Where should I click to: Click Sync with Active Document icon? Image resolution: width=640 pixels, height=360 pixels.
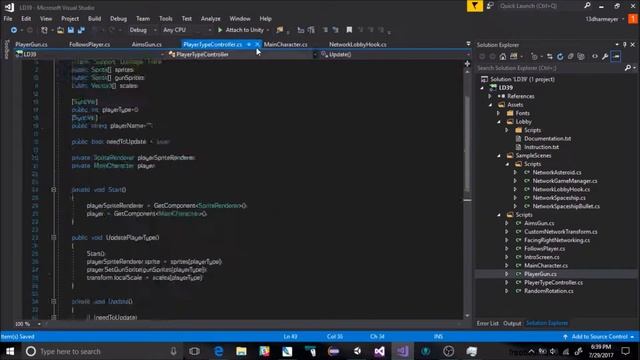(550, 57)
